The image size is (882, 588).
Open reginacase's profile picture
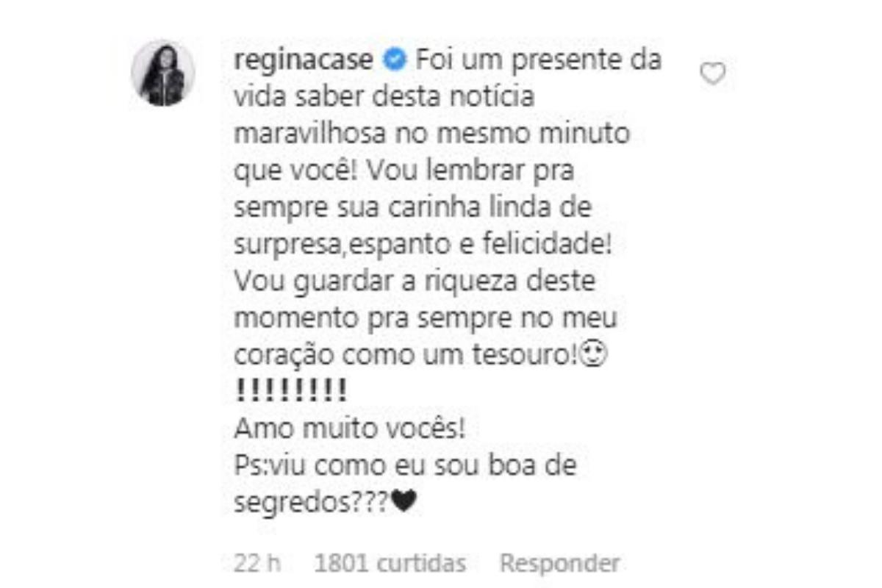pyautogui.click(x=163, y=73)
